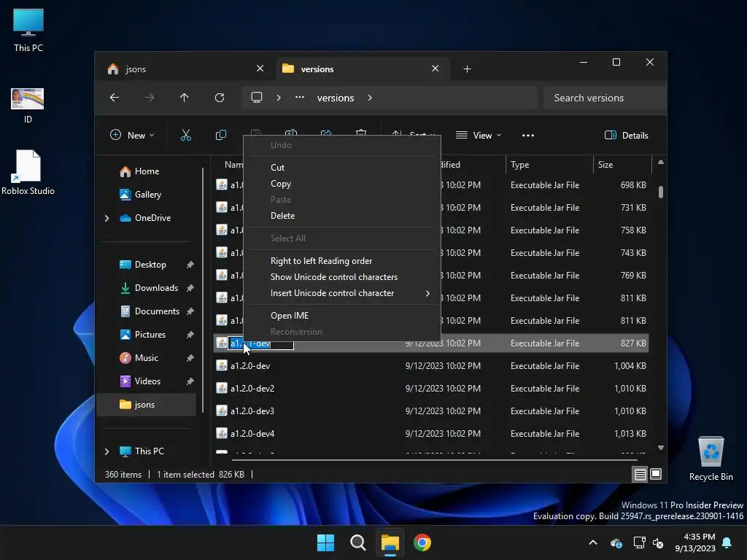747x560 pixels.
Task: Open Desktop quick access folder
Action: 150,265
